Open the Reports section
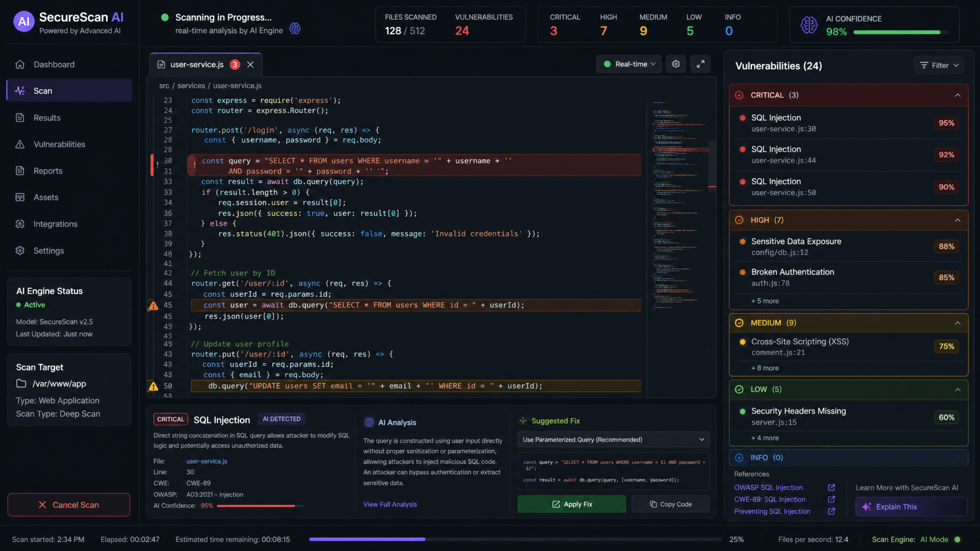 (69, 171)
